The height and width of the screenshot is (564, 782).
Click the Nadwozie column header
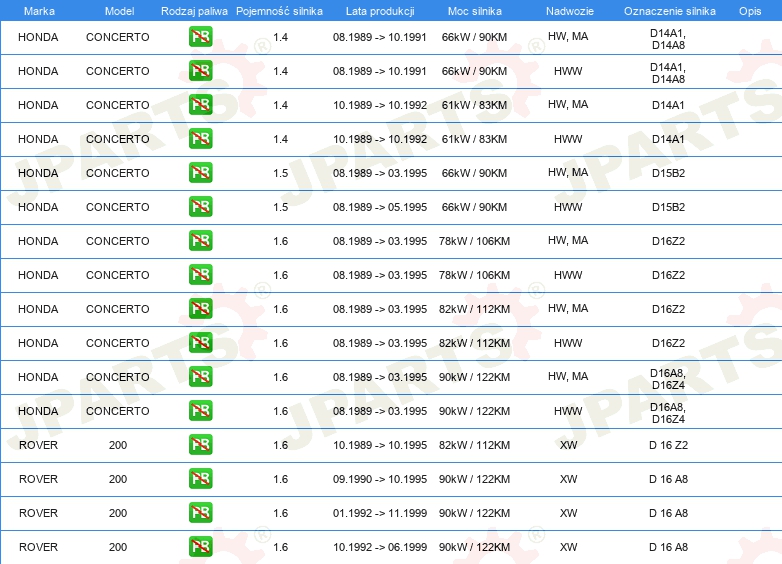click(x=570, y=11)
